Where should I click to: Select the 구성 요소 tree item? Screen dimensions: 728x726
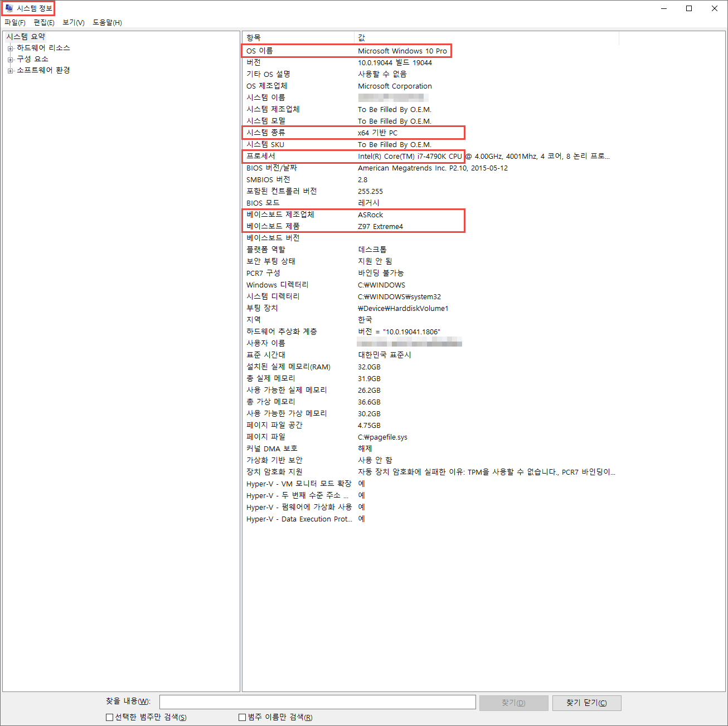point(32,59)
